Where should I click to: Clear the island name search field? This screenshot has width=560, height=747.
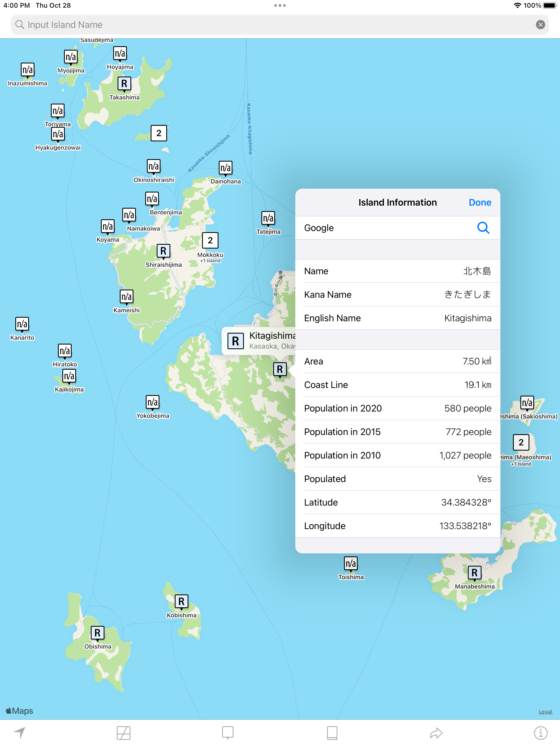click(540, 25)
